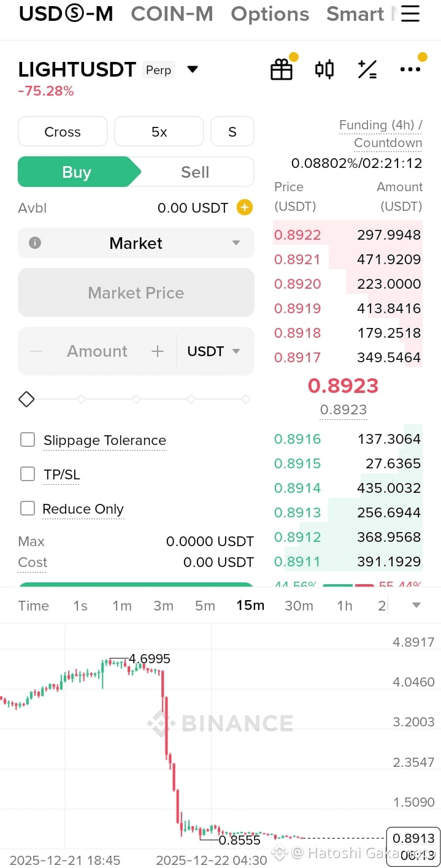Click the Market order info icon

pos(35,243)
